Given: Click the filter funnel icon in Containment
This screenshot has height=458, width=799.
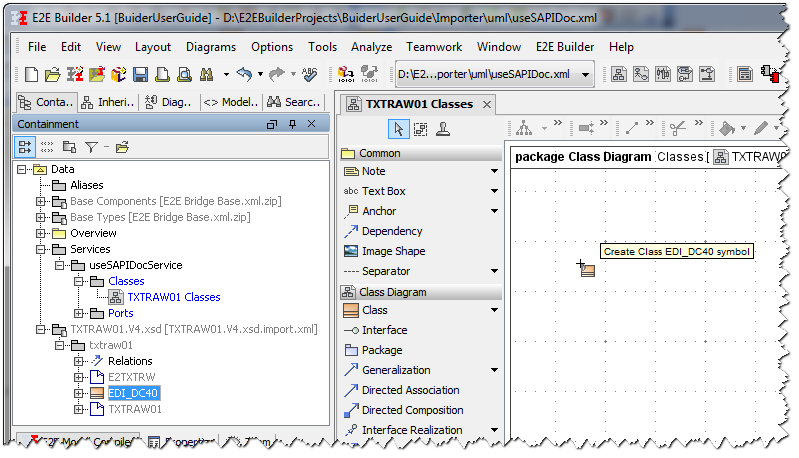Looking at the screenshot, I should (x=91, y=147).
